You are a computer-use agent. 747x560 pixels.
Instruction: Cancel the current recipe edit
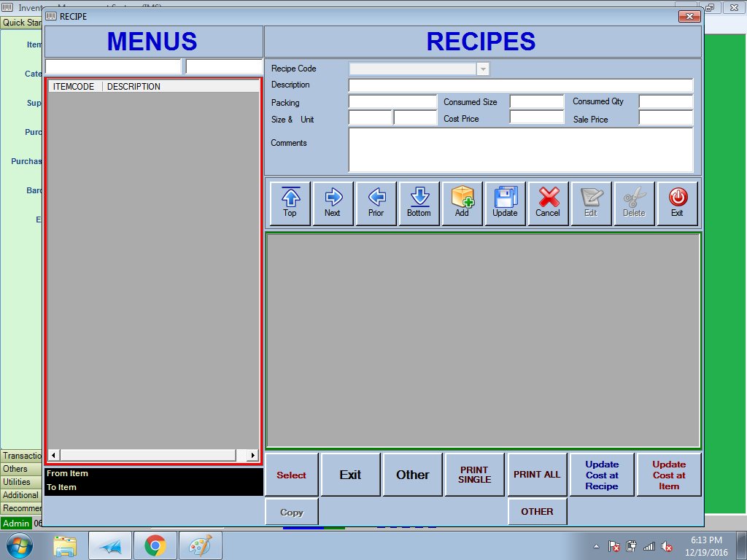pyautogui.click(x=548, y=203)
